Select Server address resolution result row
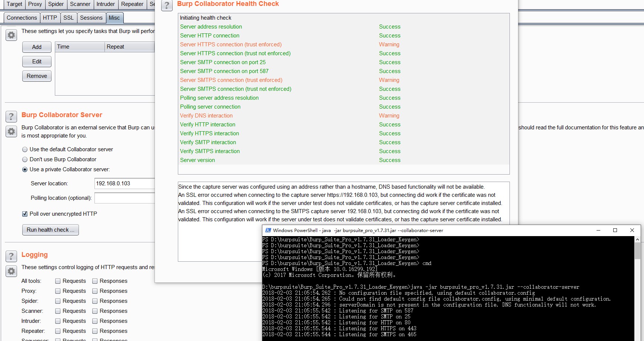 coord(344,27)
